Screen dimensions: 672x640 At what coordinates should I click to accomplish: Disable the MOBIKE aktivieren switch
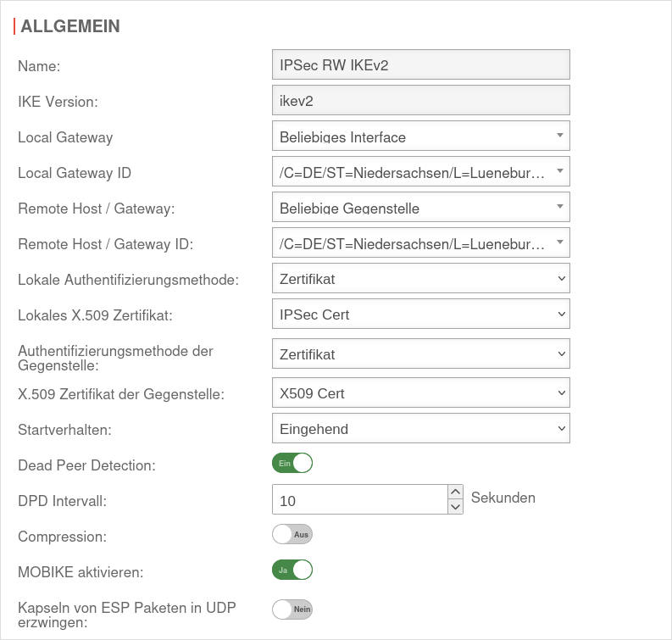pyautogui.click(x=292, y=570)
